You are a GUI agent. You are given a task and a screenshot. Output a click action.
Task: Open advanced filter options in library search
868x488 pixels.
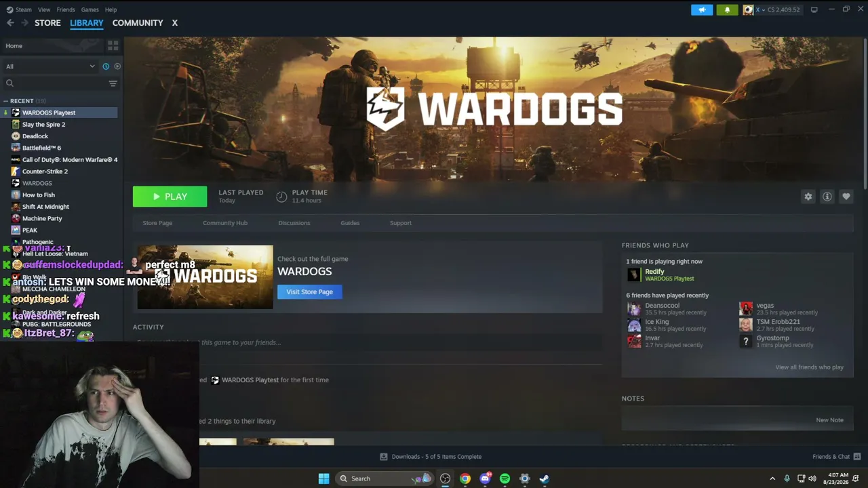[113, 83]
